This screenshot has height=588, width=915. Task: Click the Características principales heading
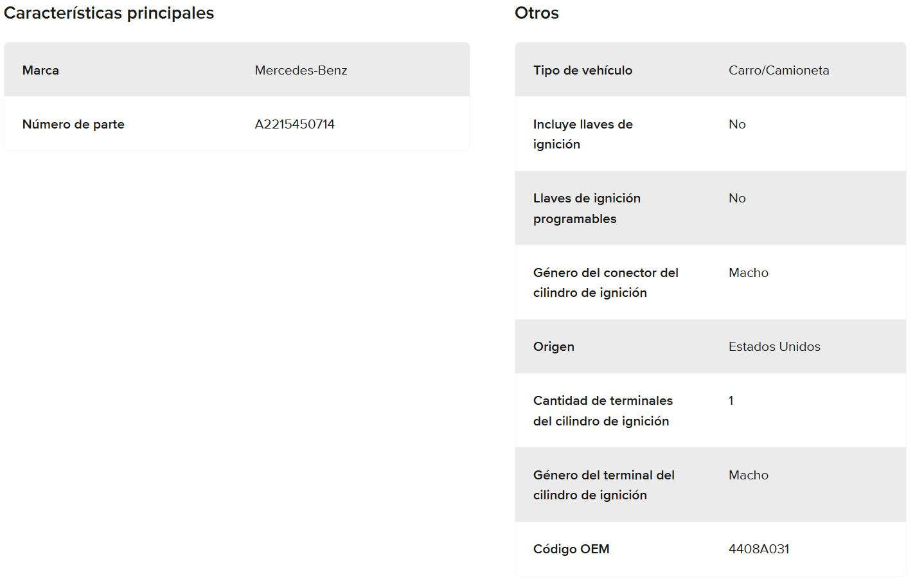pyautogui.click(x=109, y=13)
